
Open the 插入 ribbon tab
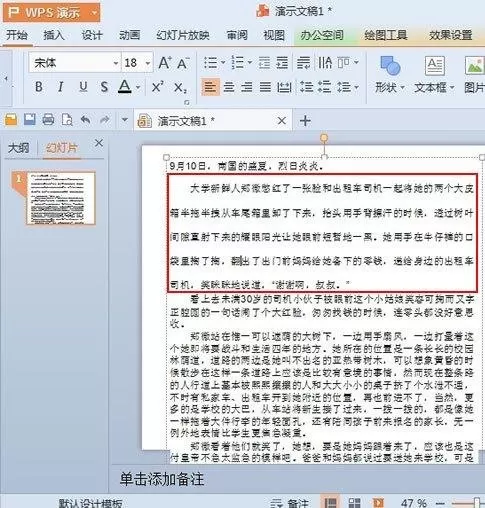pyautogui.click(x=54, y=35)
